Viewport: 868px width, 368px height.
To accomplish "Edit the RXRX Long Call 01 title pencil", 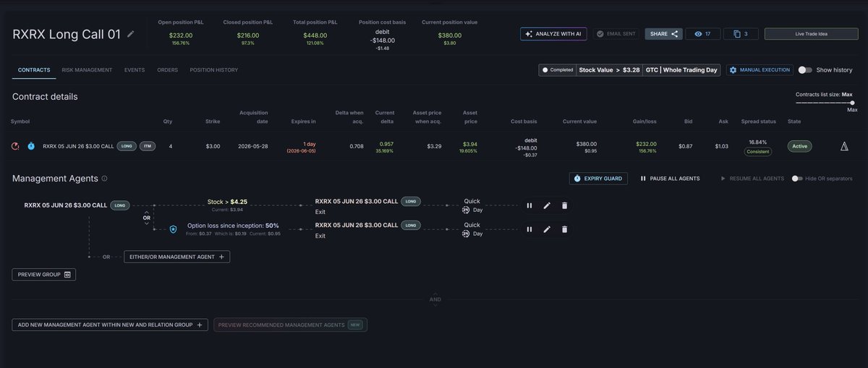I will click(x=130, y=34).
